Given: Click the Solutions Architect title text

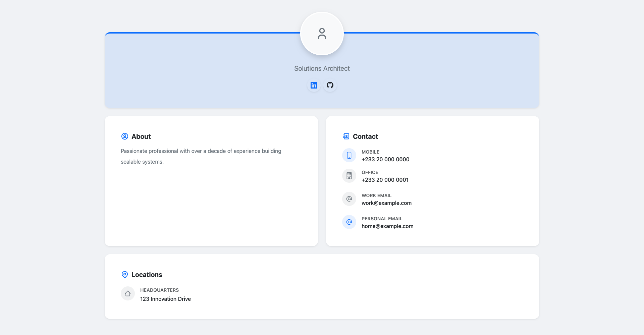Looking at the screenshot, I should point(322,68).
